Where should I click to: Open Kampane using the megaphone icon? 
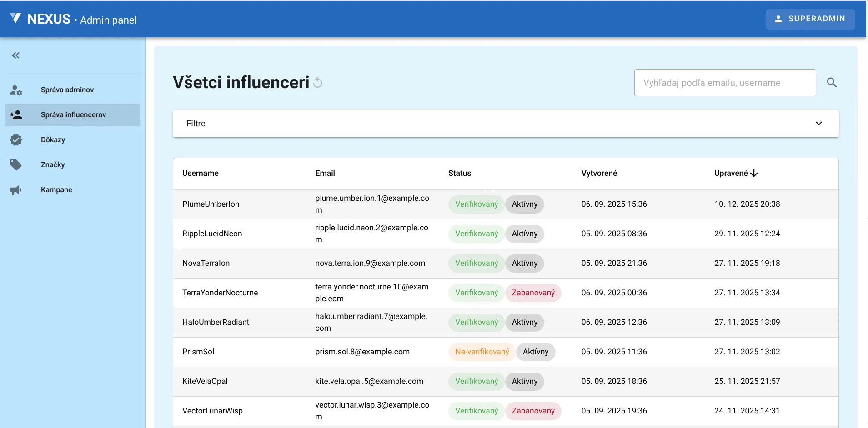click(x=16, y=189)
